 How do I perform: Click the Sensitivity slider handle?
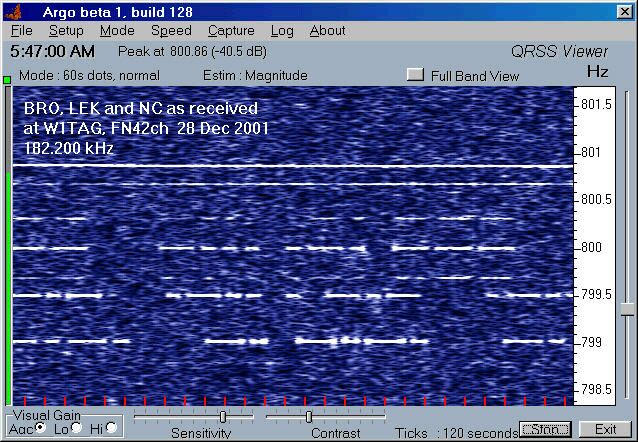(222, 416)
